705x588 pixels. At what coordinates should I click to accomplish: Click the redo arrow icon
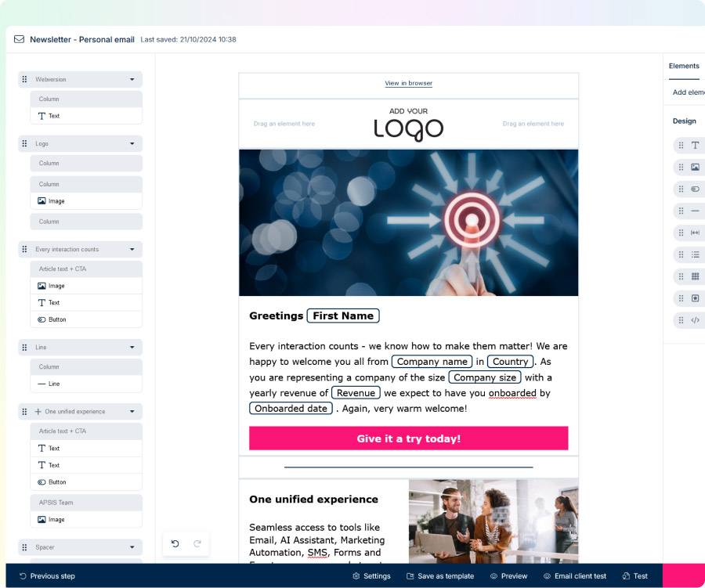coord(197,543)
